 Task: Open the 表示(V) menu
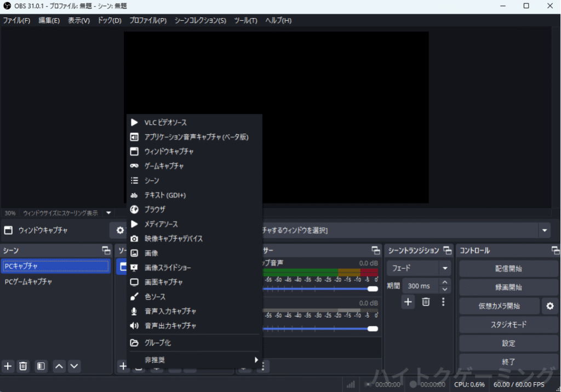coord(79,20)
